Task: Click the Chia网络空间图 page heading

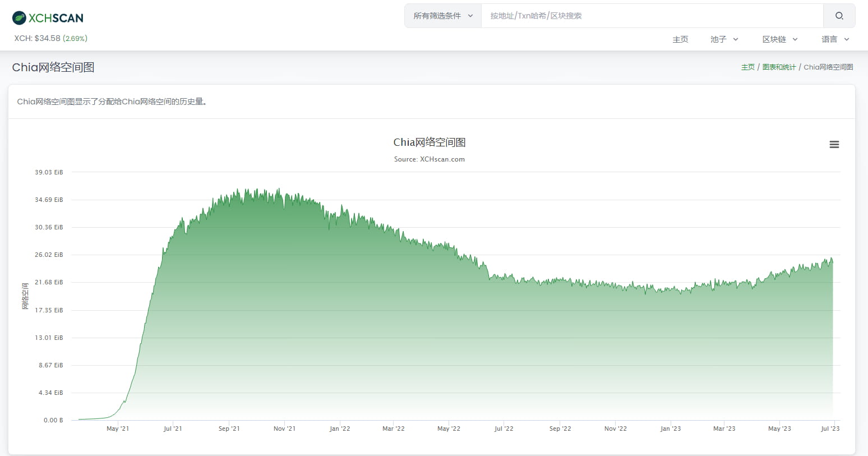Action: point(53,67)
